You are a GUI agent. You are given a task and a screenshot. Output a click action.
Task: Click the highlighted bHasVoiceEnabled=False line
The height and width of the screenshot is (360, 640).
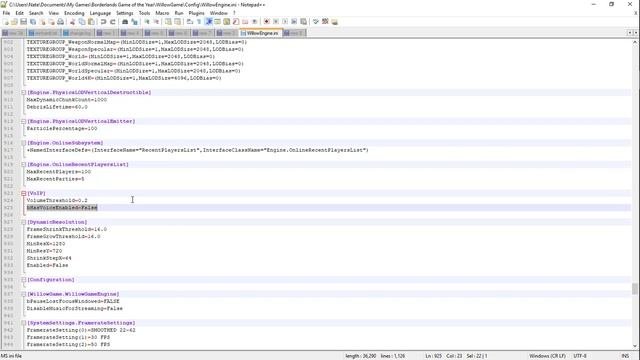tap(62, 208)
